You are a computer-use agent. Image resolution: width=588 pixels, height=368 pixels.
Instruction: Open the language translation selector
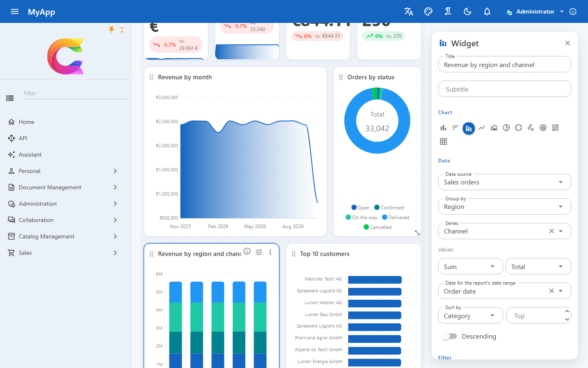pos(409,11)
